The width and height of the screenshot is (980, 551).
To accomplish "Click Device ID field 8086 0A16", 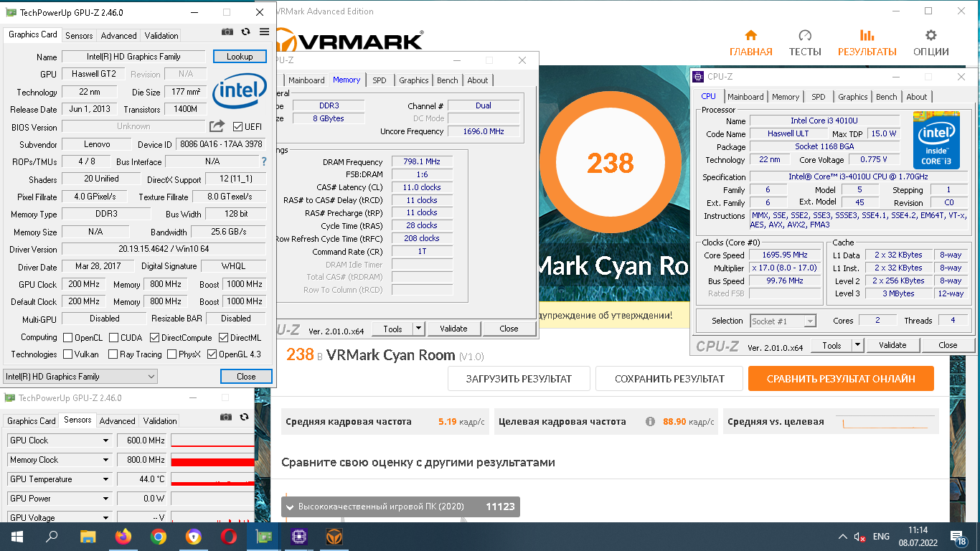I will [220, 144].
